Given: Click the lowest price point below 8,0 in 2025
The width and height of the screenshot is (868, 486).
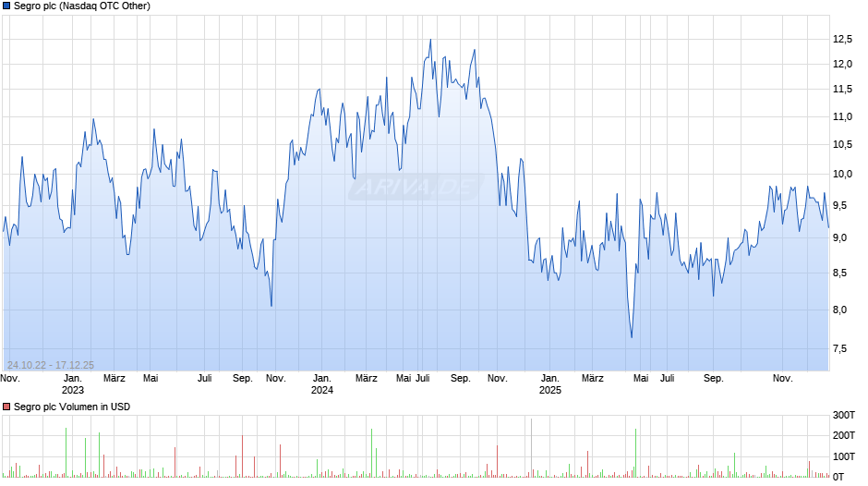Looking at the screenshot, I should (x=632, y=336).
